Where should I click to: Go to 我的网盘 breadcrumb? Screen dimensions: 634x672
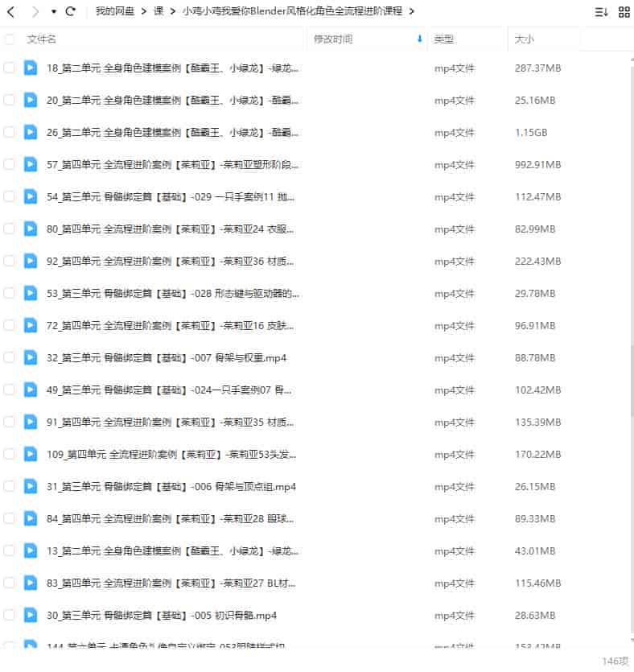tap(115, 12)
